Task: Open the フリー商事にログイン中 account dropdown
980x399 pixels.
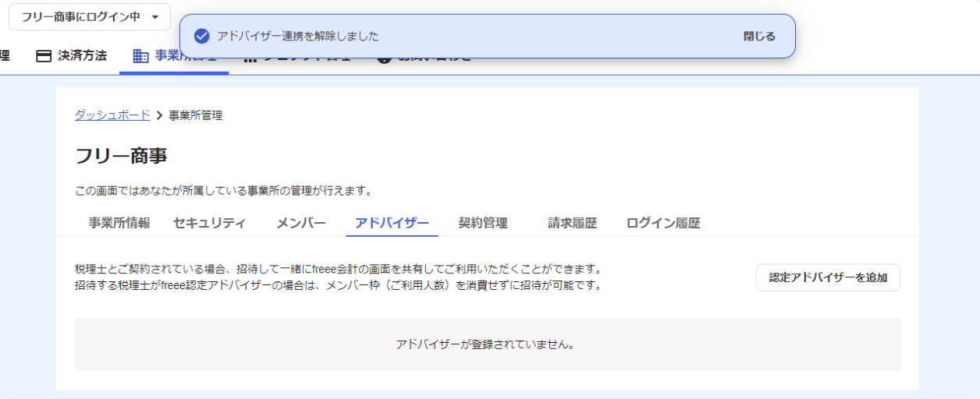Action: click(90, 16)
